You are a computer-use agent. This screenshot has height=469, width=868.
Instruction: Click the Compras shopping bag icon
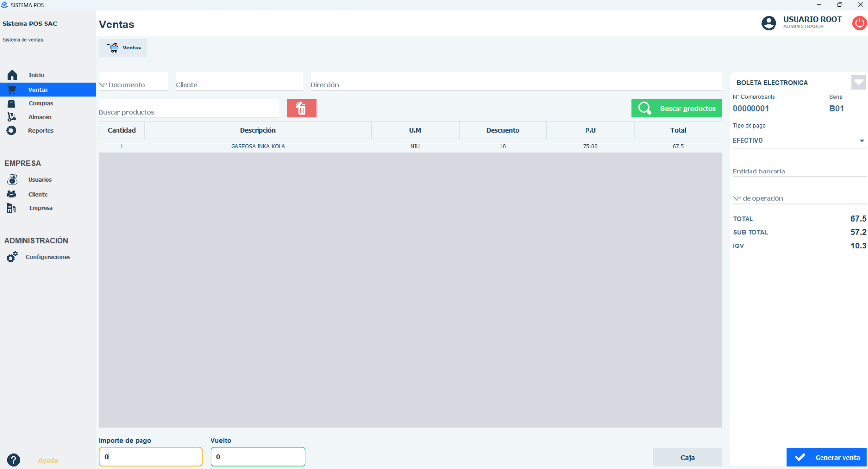[x=11, y=103]
